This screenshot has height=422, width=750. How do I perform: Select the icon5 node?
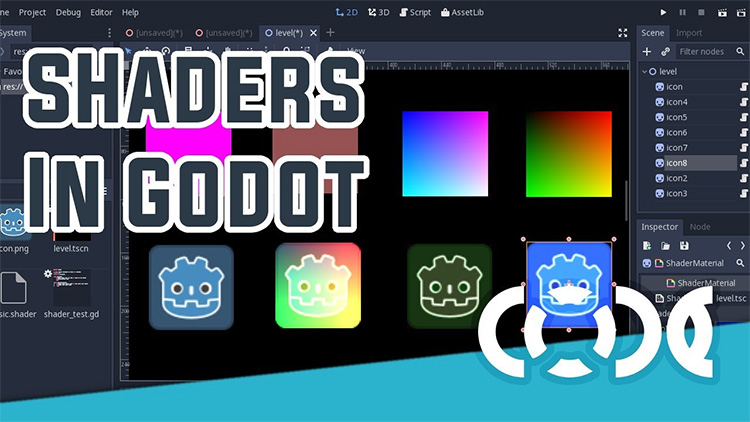pyautogui.click(x=677, y=117)
